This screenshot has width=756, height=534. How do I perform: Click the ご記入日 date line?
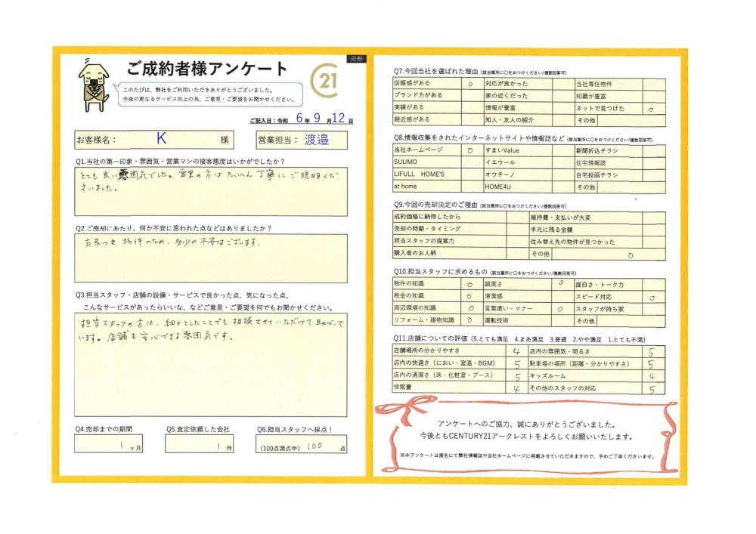tap(302, 119)
